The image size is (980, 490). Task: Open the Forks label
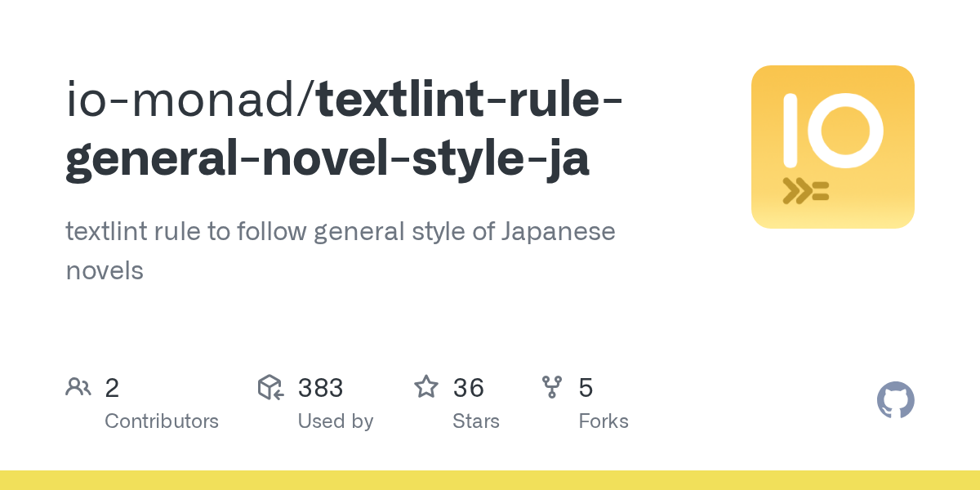click(604, 421)
